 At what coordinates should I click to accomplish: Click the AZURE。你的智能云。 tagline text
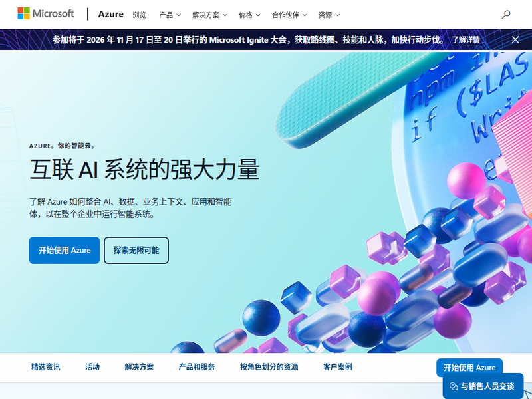point(62,146)
